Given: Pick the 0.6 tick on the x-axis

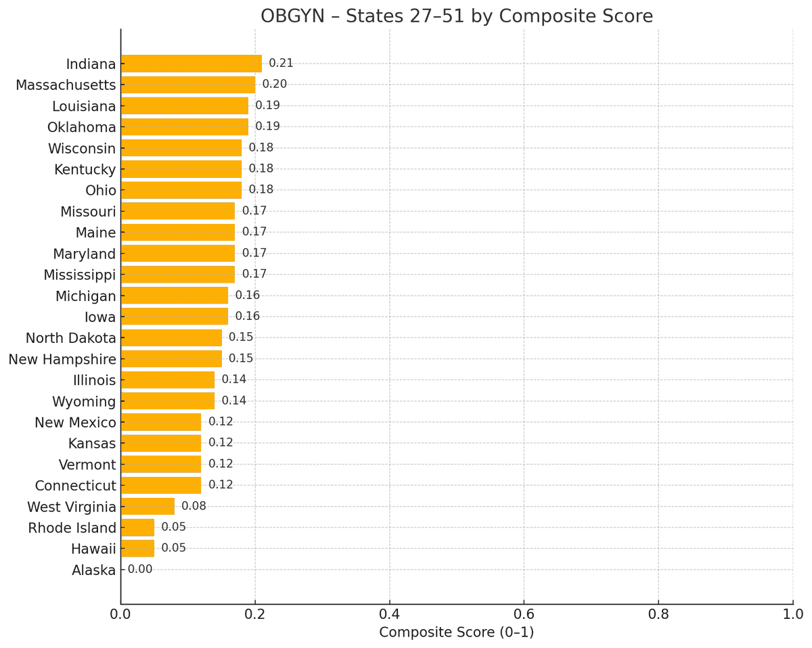Looking at the screenshot, I should (x=524, y=614).
